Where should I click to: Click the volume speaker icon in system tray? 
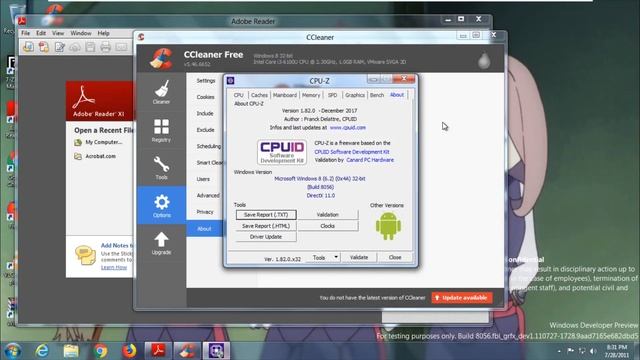pos(593,351)
